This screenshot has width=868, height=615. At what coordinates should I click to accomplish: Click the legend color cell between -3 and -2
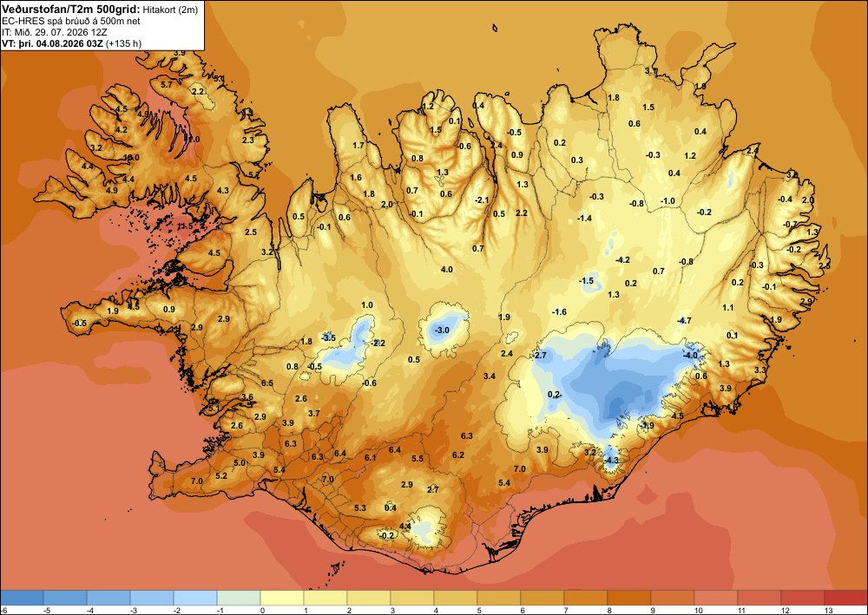point(152,598)
